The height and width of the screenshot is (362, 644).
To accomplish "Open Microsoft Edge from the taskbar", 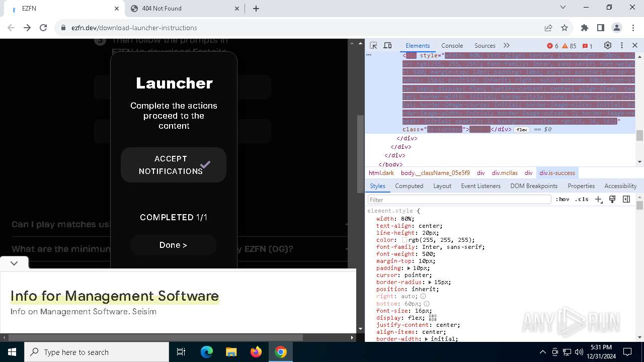I will (x=207, y=352).
